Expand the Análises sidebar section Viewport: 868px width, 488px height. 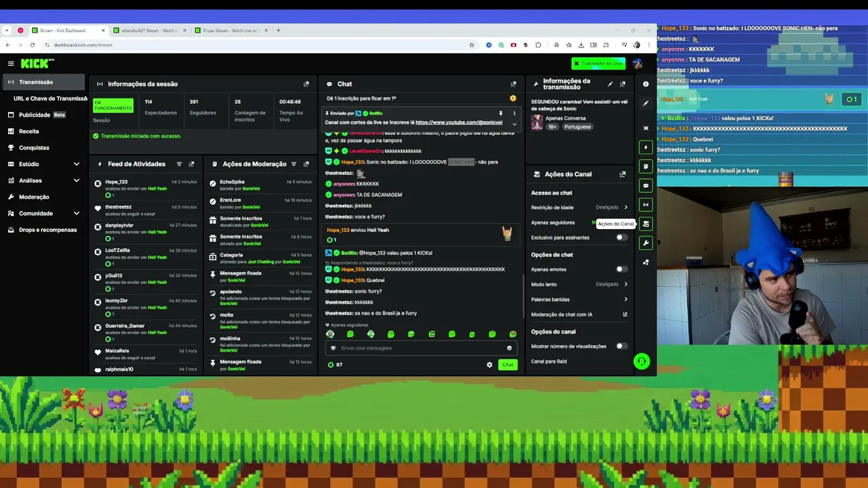tap(76, 181)
